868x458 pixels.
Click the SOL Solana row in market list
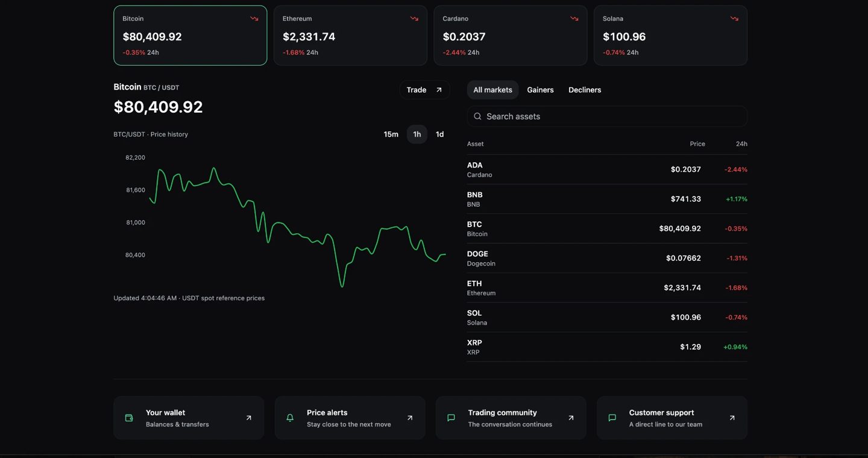tap(607, 317)
